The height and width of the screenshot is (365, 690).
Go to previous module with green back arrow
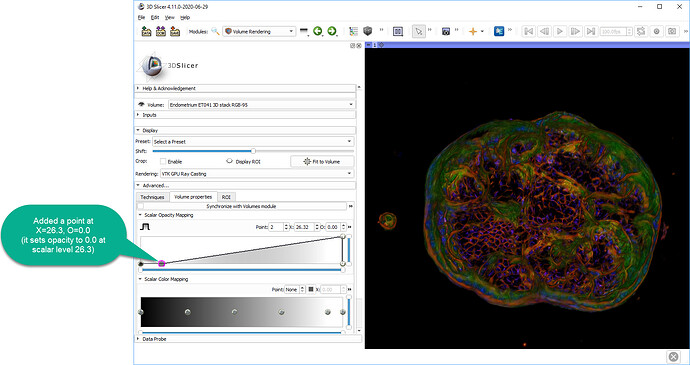[x=317, y=31]
